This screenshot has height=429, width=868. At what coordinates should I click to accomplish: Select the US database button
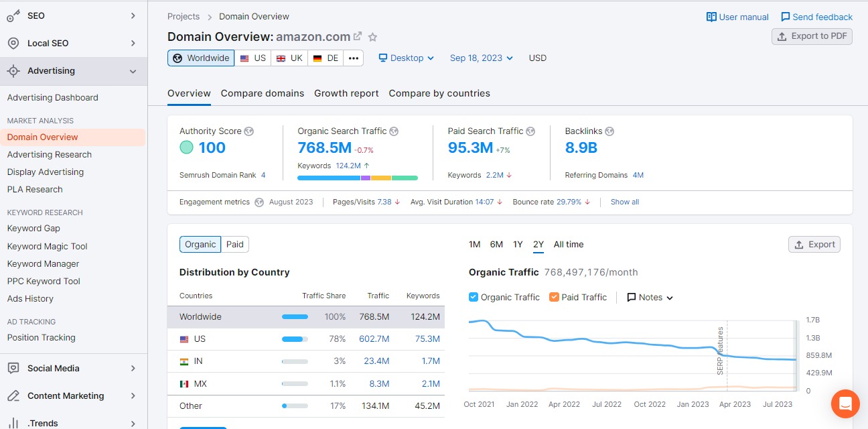253,58
